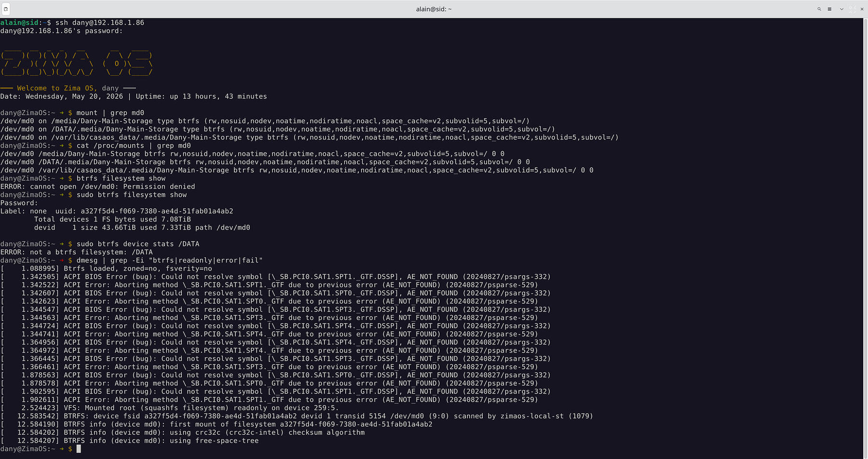The height and width of the screenshot is (459, 868).
Task: Click the "using crc32c (crc32c-intel) checksum algorithm" line
Action: tap(182, 432)
